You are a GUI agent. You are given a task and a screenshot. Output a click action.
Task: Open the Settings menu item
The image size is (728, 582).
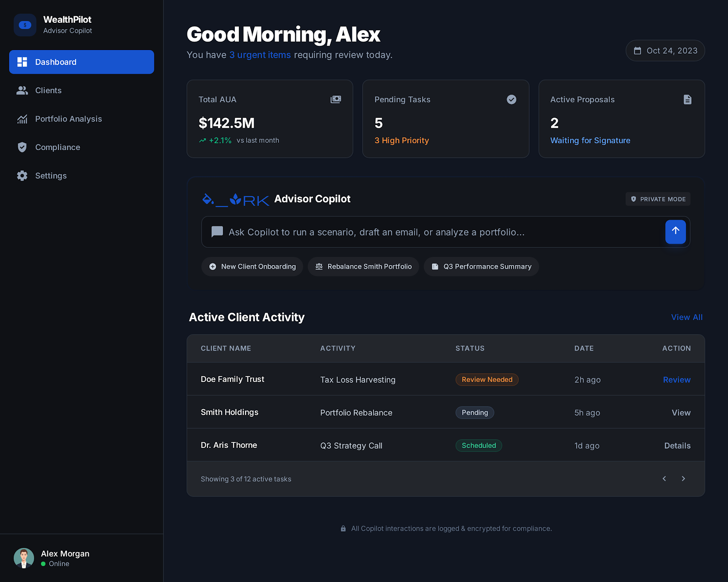(x=51, y=176)
